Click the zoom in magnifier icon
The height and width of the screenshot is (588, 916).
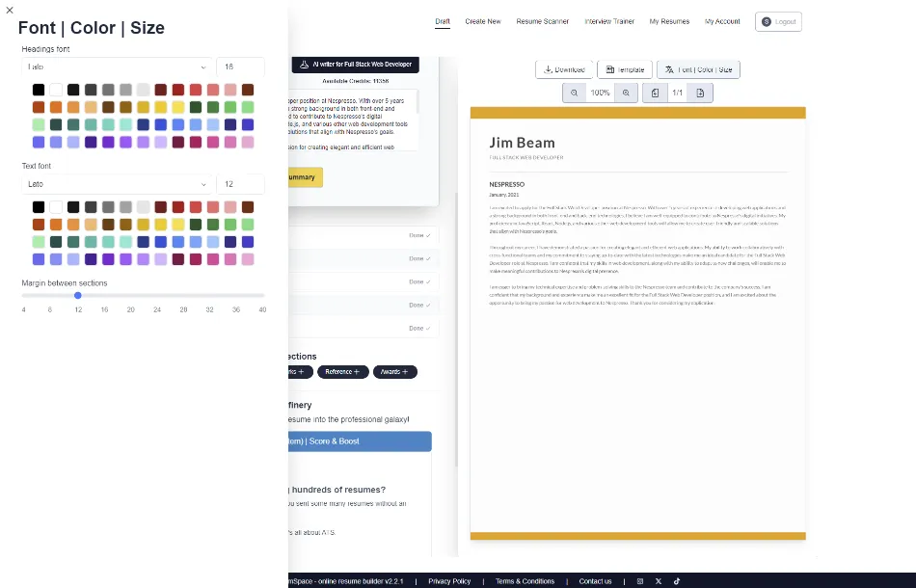point(626,93)
